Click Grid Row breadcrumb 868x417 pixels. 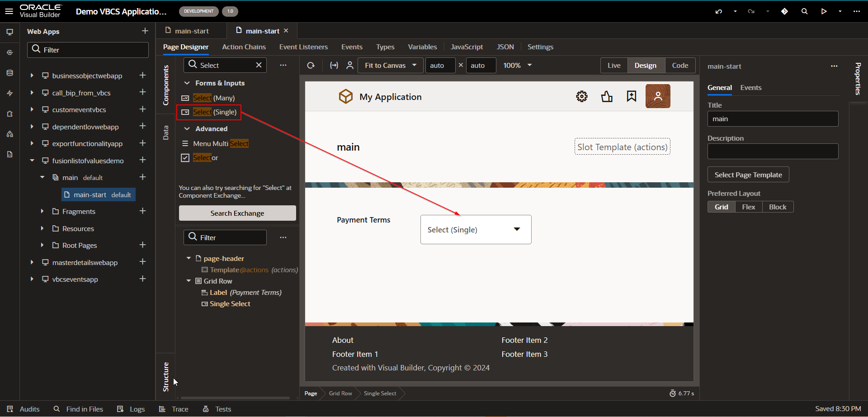[340, 393]
